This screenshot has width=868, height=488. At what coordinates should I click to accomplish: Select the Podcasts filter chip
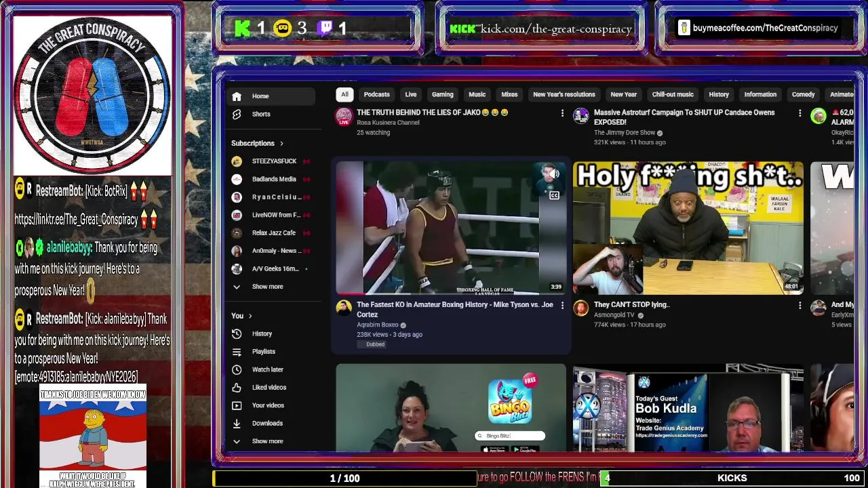click(376, 95)
